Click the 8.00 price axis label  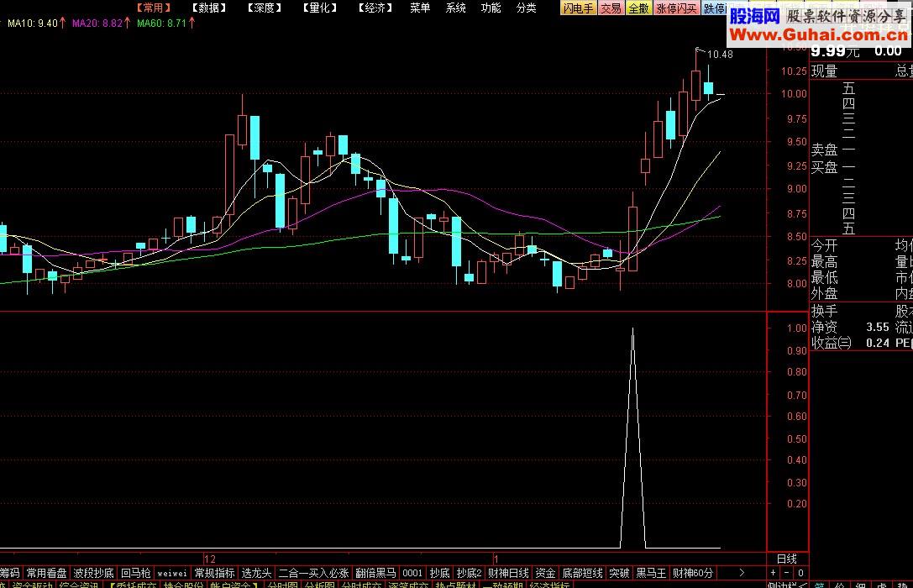[x=796, y=284]
